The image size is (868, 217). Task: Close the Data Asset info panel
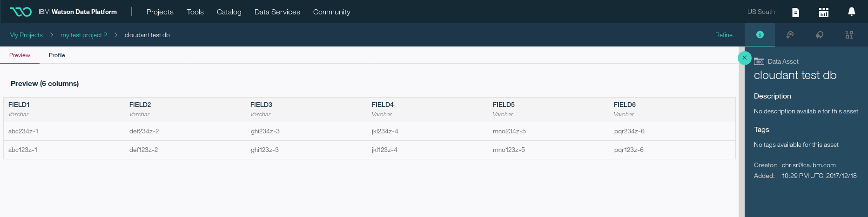click(x=744, y=58)
